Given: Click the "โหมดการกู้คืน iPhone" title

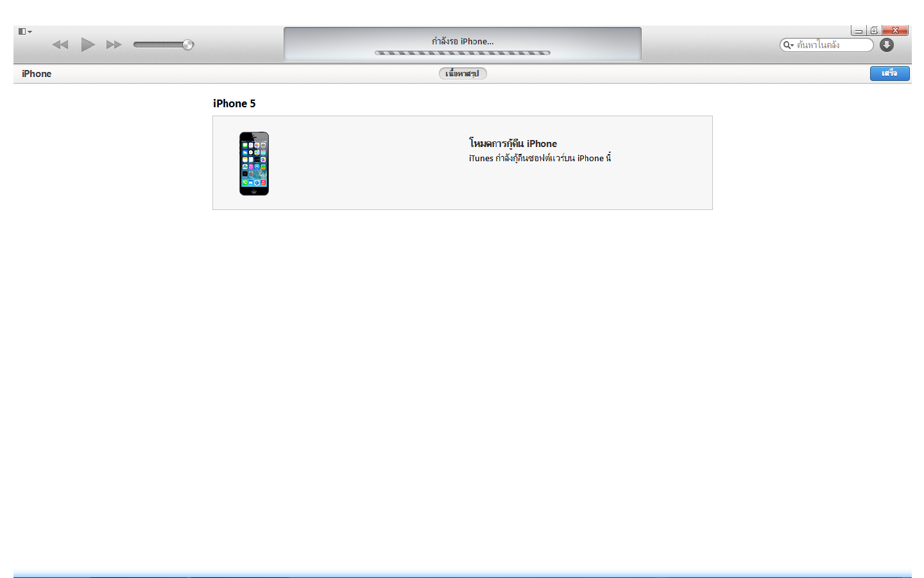Looking at the screenshot, I should (513, 143).
